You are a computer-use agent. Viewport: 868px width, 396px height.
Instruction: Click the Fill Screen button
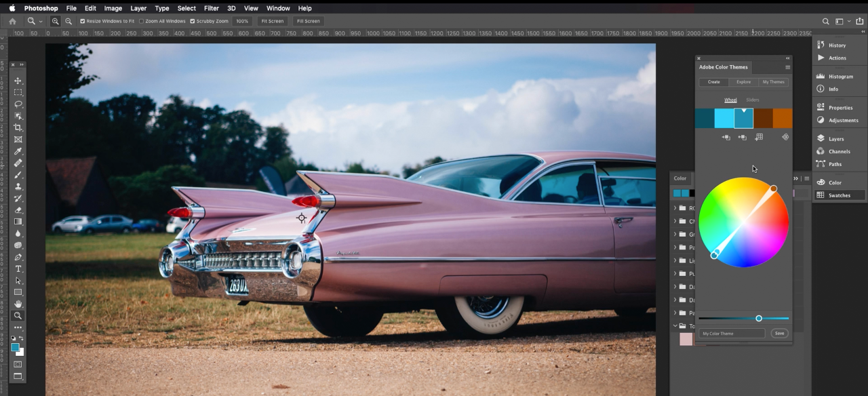[308, 21]
